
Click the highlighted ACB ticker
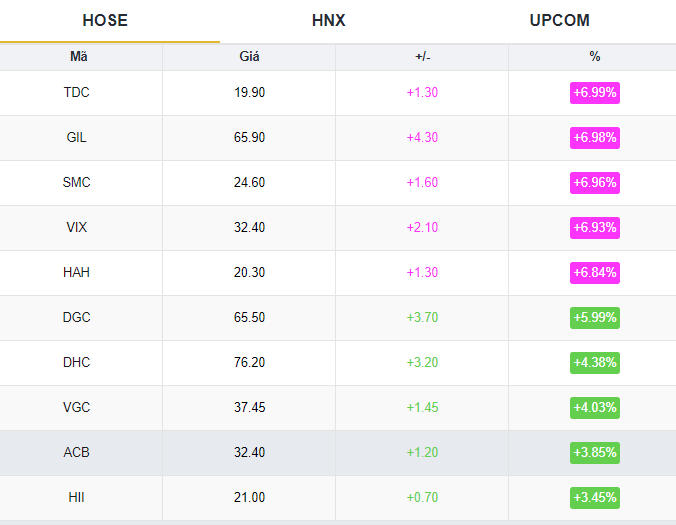[76, 452]
